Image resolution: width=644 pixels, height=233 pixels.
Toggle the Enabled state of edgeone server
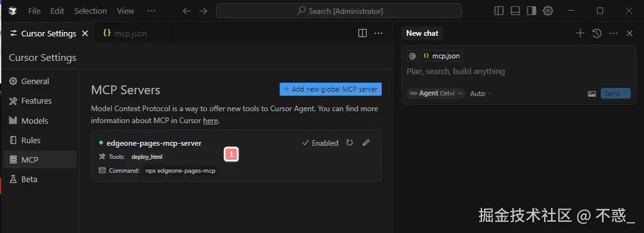click(x=320, y=143)
